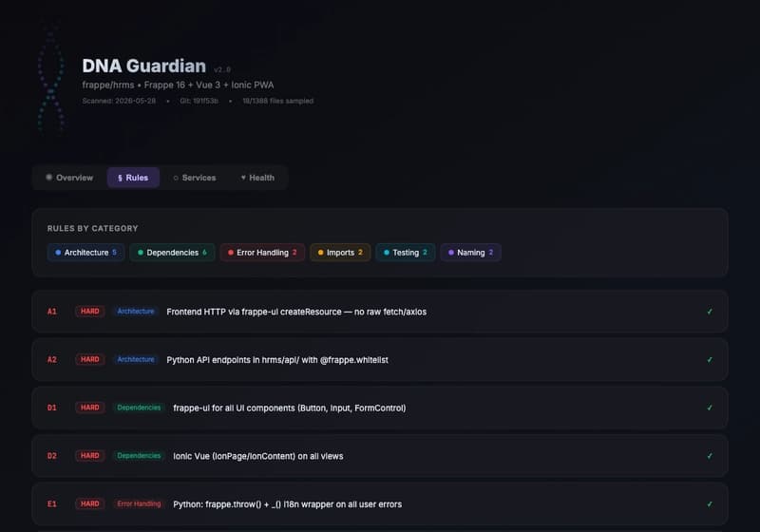Select rule text 'Ionic Vue (IonPage/IonContent) on all views'

[x=257, y=456]
